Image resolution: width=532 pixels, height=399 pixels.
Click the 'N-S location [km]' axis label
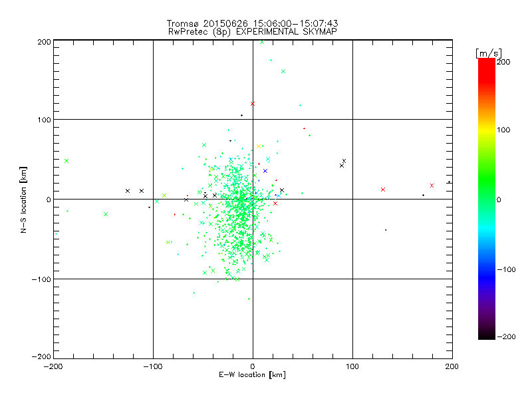(x=23, y=199)
